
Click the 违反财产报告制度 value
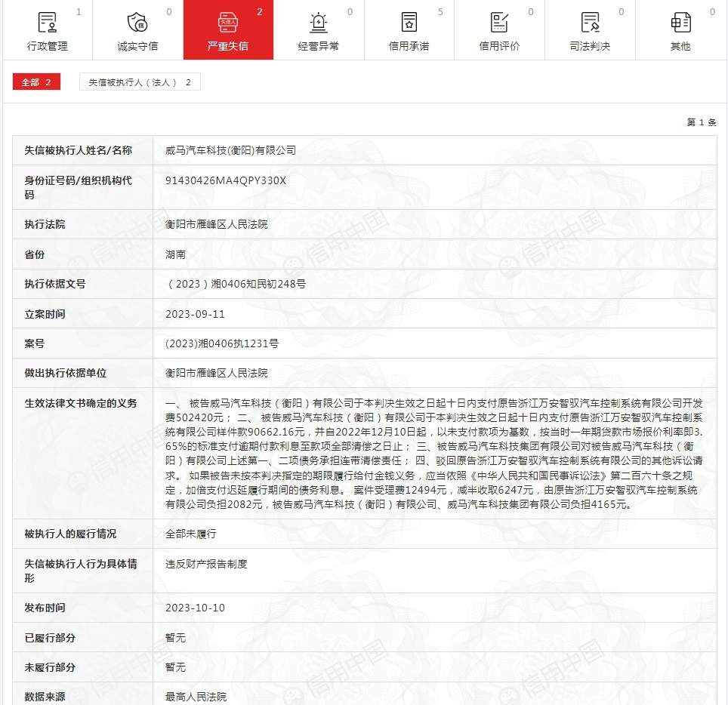pos(206,564)
